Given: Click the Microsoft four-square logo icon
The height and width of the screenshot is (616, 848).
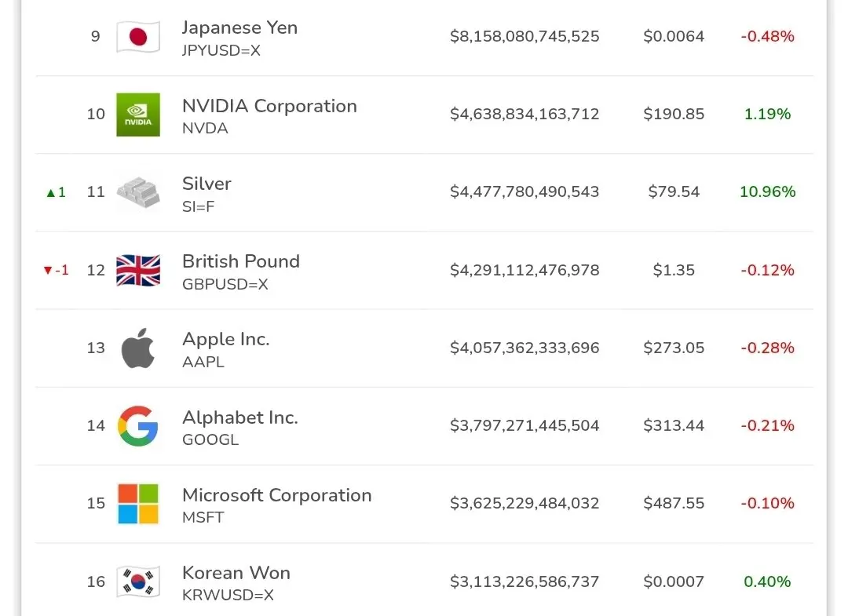Looking at the screenshot, I should [x=138, y=503].
